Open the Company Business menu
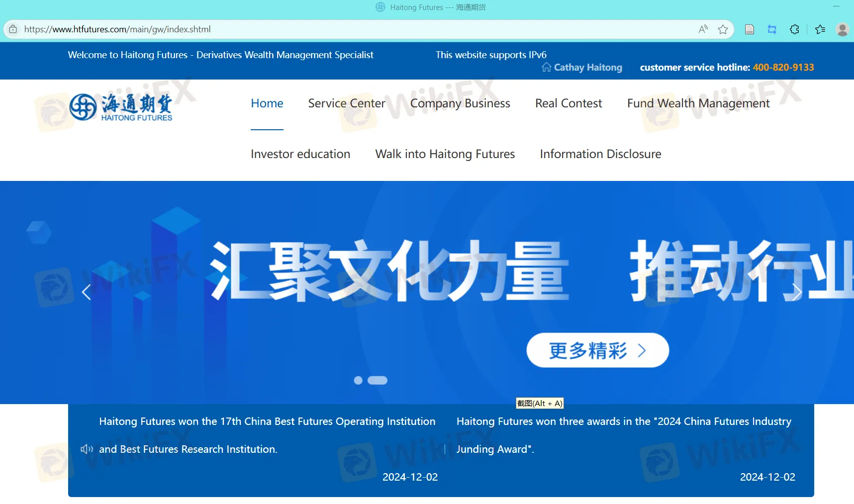The height and width of the screenshot is (504, 854). 460,103
